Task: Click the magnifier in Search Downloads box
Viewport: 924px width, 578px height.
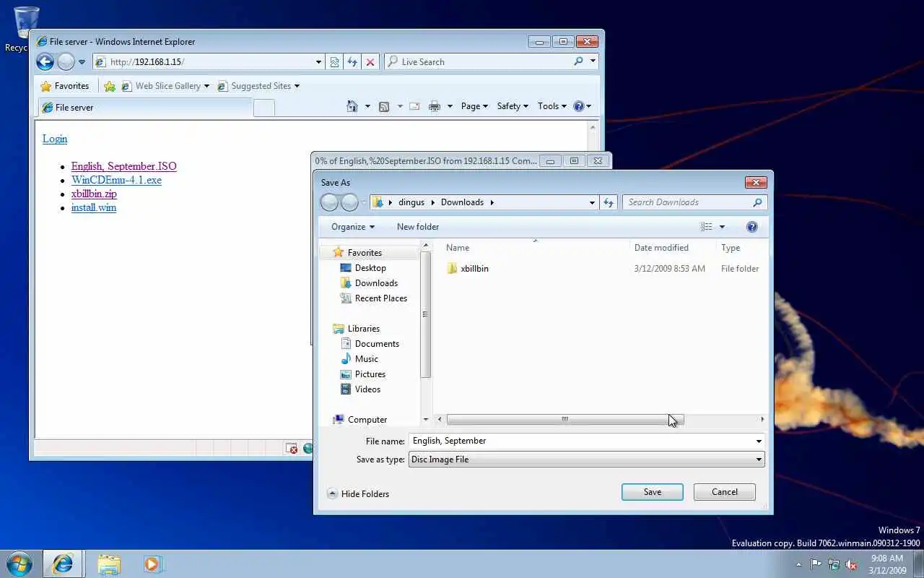Action: tap(757, 202)
